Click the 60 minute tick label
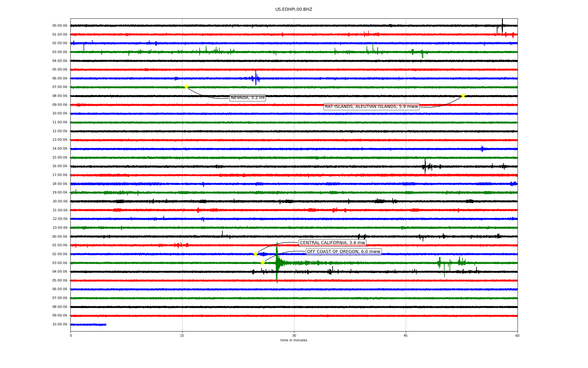Screen dimensions: 588x368 tap(517, 335)
